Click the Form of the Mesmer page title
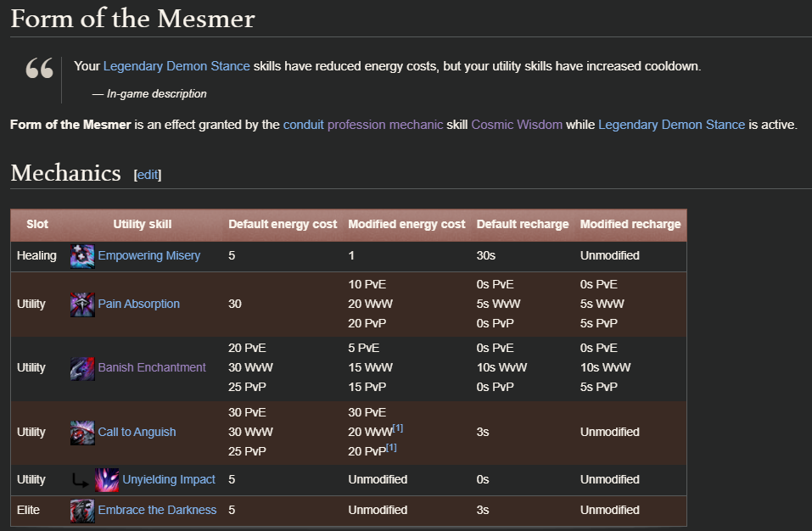This screenshot has width=812, height=531. pos(132,19)
